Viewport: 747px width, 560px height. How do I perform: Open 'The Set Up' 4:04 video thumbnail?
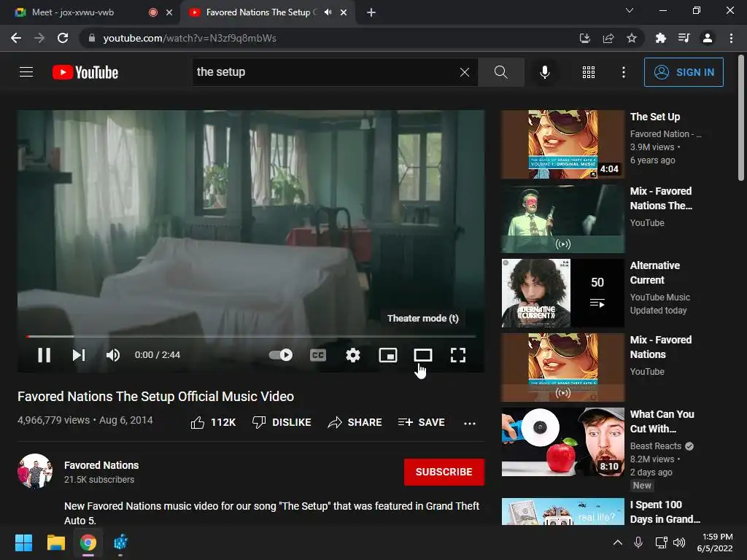click(x=562, y=144)
